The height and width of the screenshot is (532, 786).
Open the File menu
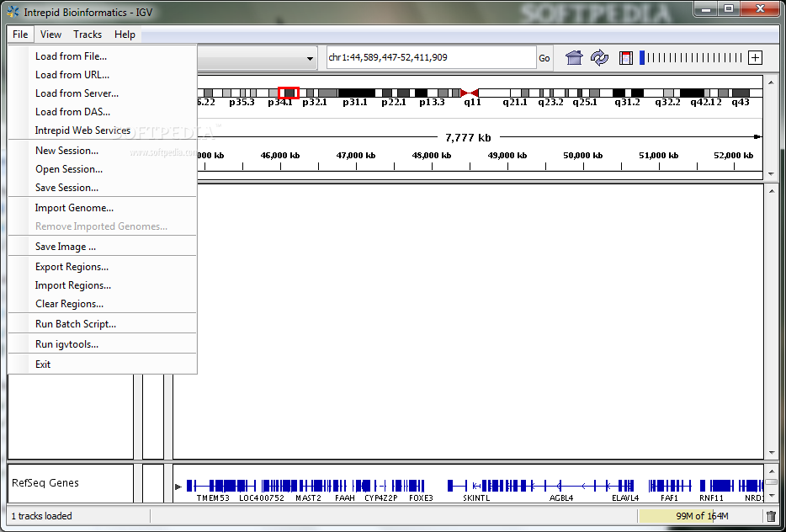pyautogui.click(x=20, y=35)
